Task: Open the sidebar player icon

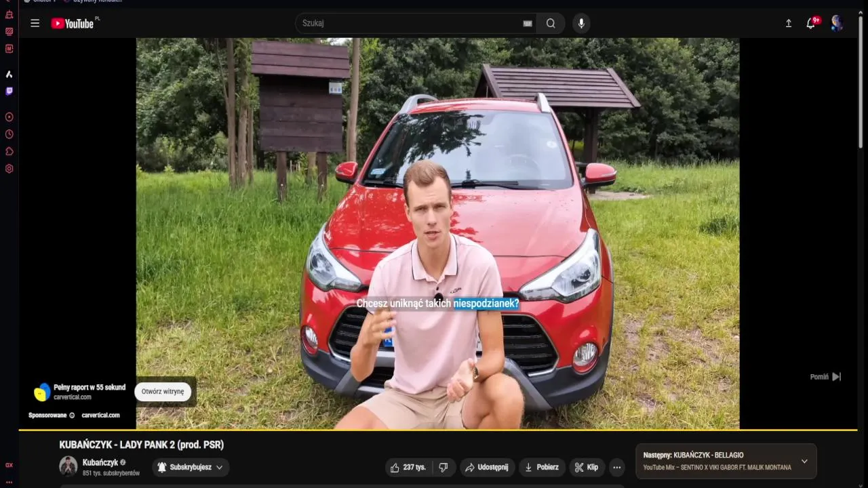Action: (9, 117)
